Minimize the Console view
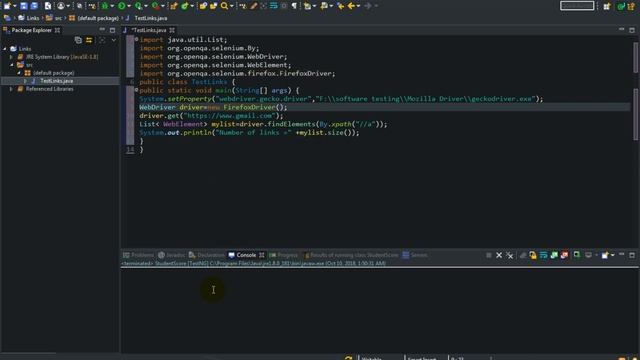 point(621,255)
